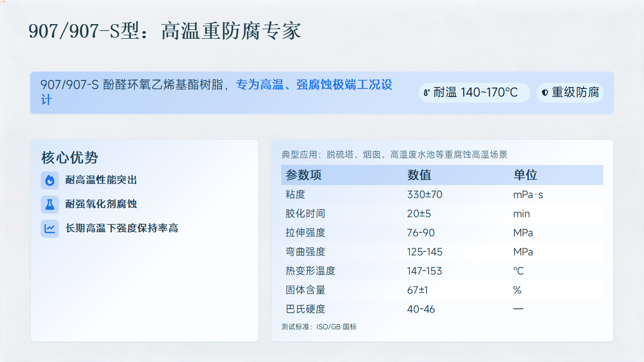This screenshot has width=644, height=362.
Task: Click the unit mPa·s
Action: coord(528,195)
